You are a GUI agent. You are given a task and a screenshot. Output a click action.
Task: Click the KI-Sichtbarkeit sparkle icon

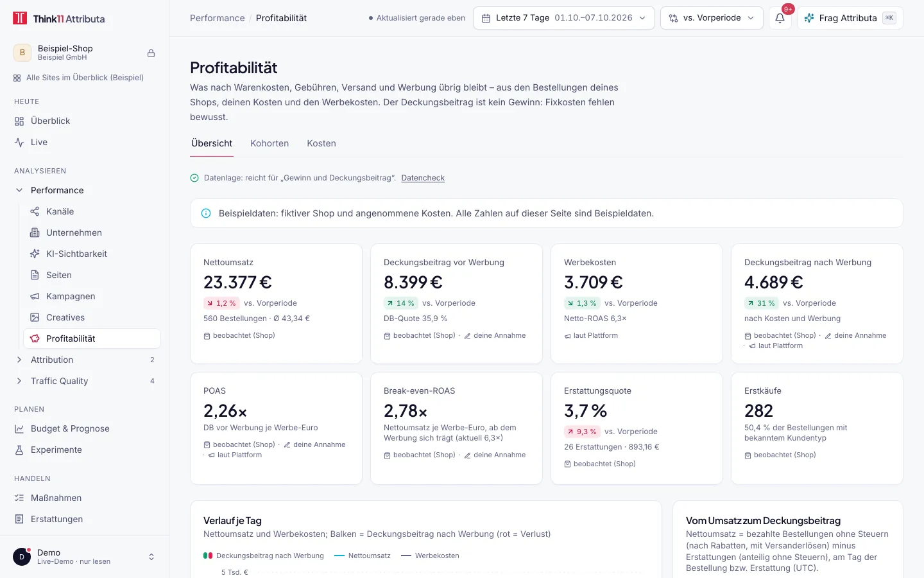pyautogui.click(x=35, y=254)
